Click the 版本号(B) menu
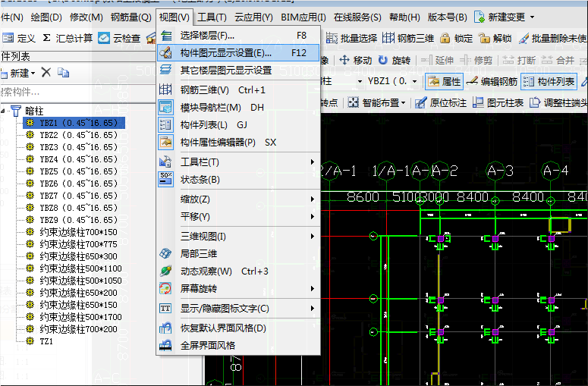 coord(448,17)
